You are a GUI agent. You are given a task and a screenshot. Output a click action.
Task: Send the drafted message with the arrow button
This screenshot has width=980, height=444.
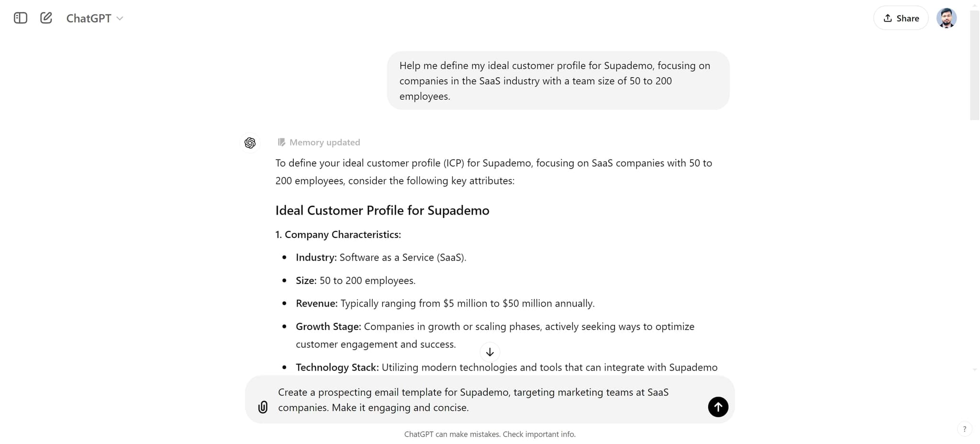(718, 407)
